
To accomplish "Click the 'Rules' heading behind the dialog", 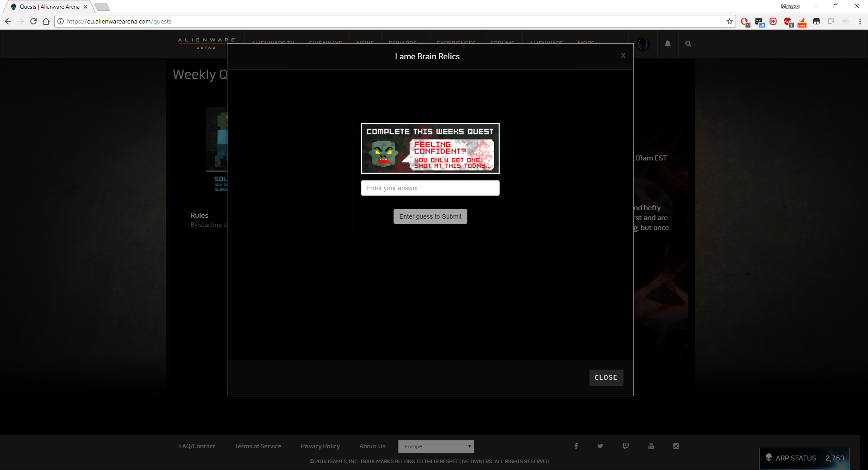I will pos(199,215).
